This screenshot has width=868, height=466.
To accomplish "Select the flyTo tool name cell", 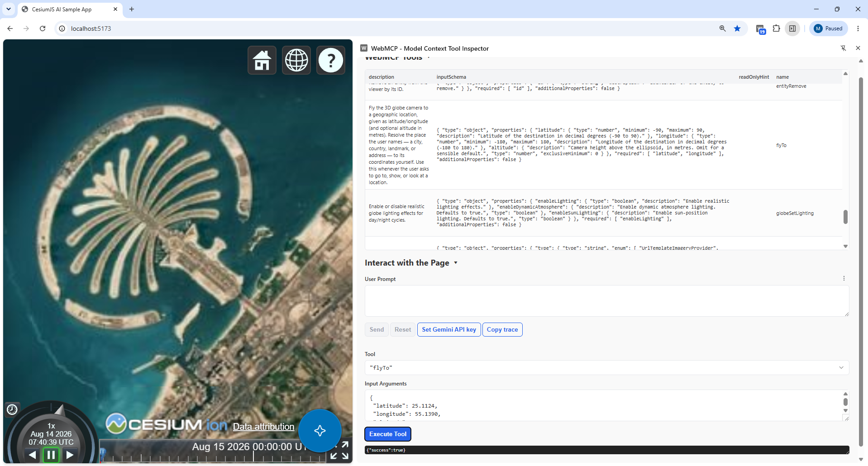I will [x=782, y=145].
